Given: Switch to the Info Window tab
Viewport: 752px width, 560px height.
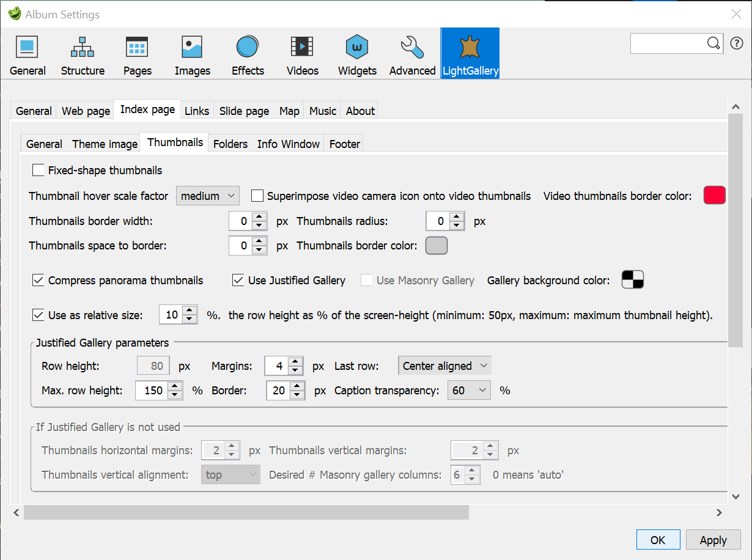Looking at the screenshot, I should (x=288, y=144).
